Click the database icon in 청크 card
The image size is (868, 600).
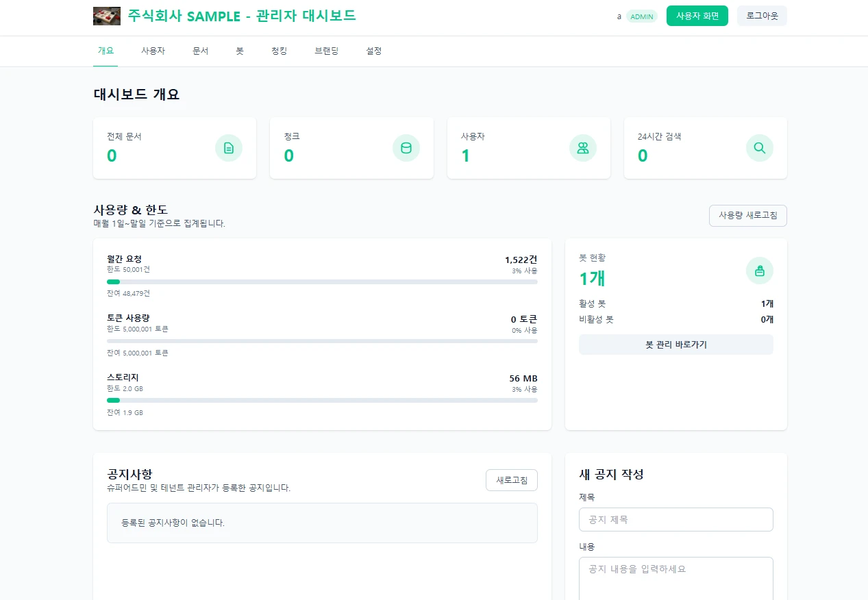406,148
